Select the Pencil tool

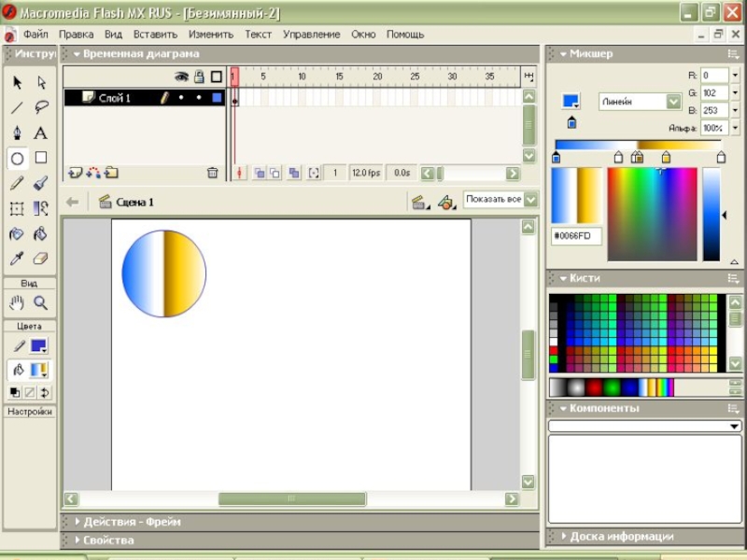tap(17, 183)
